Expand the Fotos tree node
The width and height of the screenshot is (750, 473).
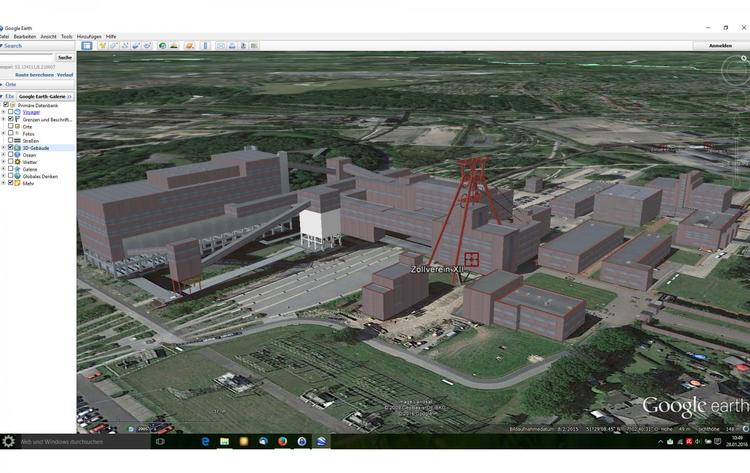[3, 133]
